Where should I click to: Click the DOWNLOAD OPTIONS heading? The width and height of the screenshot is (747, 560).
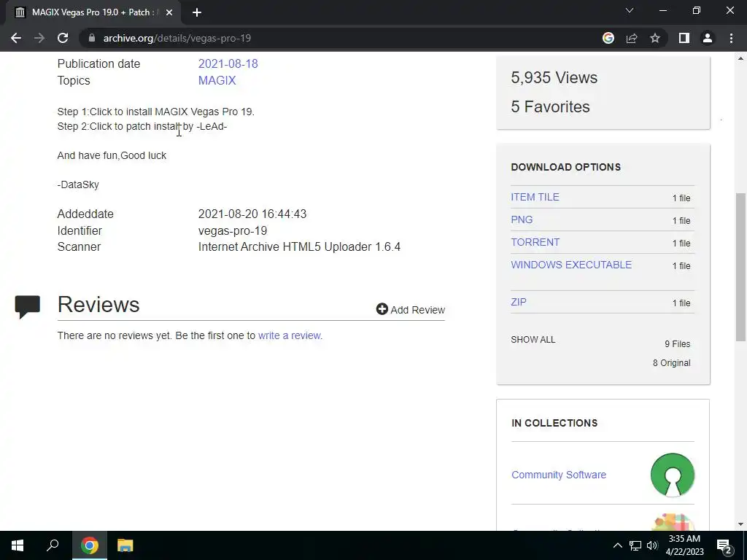[x=566, y=167]
